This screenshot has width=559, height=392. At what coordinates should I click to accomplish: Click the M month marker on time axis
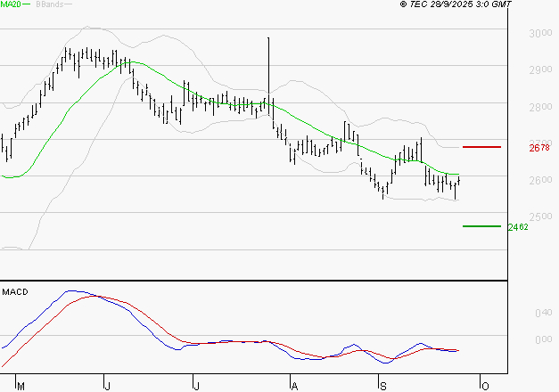(21, 386)
